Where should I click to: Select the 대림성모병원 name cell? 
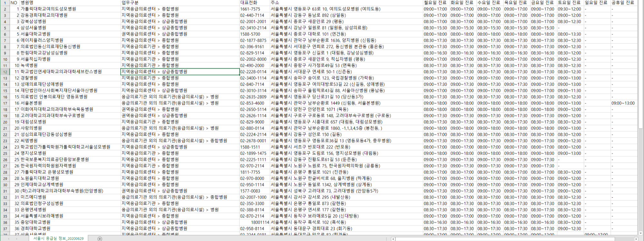coord(70,122)
